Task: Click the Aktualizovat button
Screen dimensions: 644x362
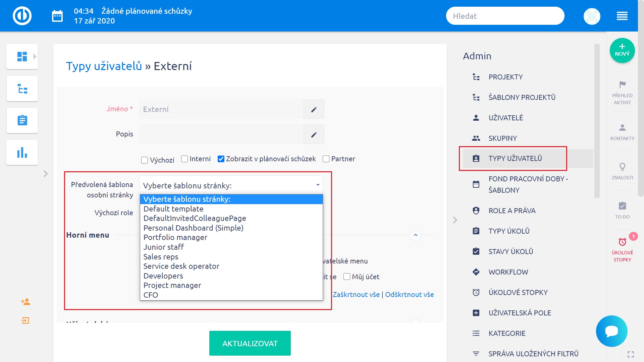Action: pos(250,343)
